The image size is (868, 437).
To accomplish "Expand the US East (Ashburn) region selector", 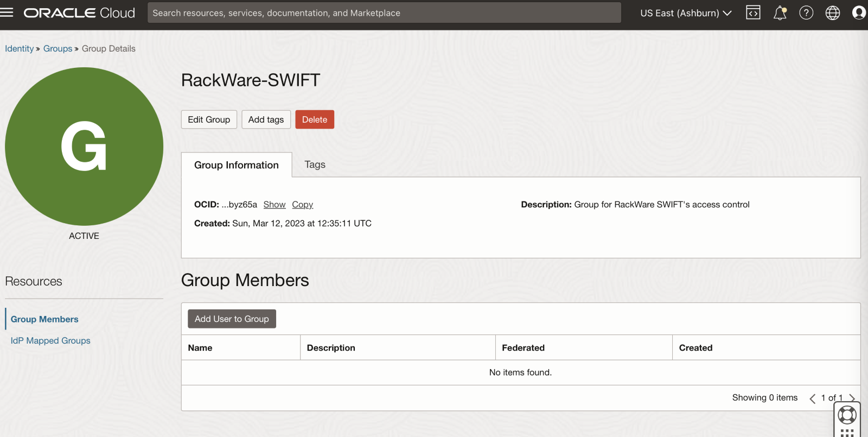I will point(686,13).
